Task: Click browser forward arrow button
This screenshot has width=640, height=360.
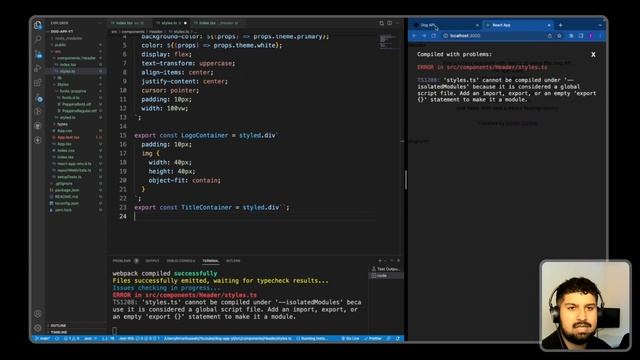Action: 424,36
